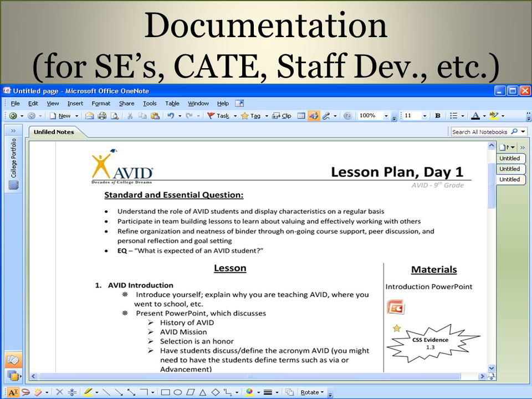The height and width of the screenshot is (399, 532).
Task: Toggle Bold formatting
Action: pyautogui.click(x=438, y=116)
